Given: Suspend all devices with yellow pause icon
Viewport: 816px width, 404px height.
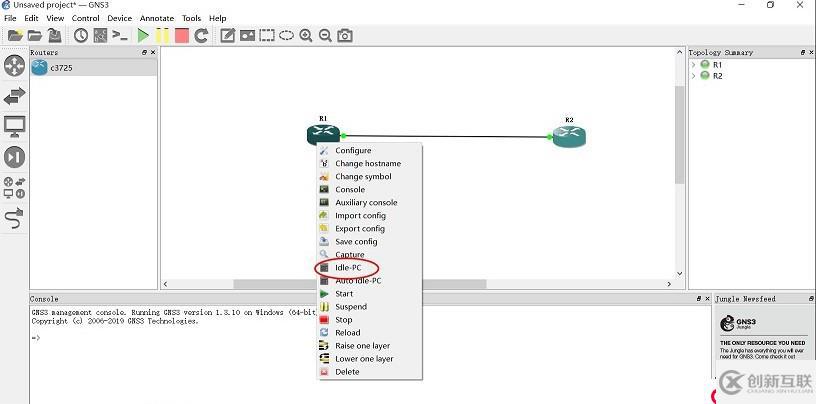Looking at the screenshot, I should point(162,35).
